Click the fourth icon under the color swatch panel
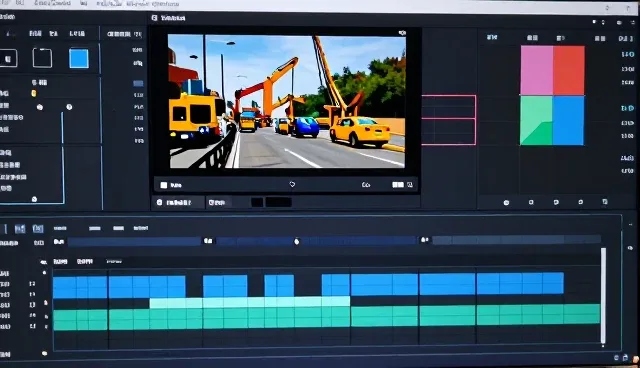 pyautogui.click(x=580, y=202)
